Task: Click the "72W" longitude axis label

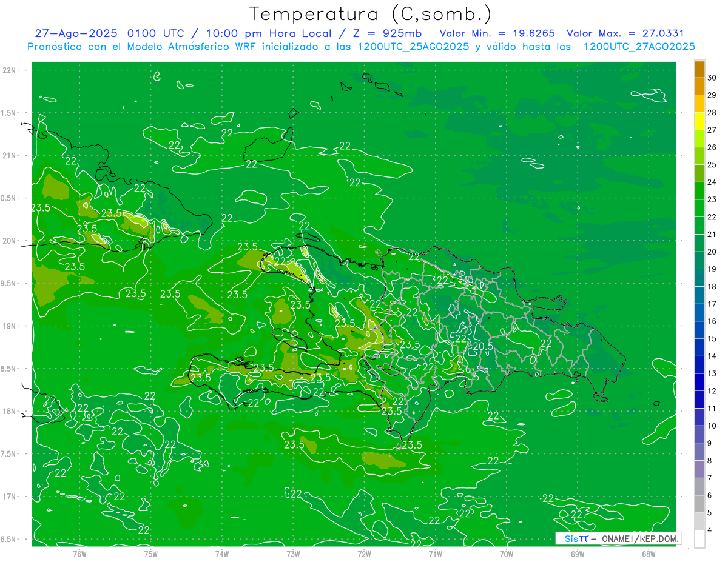Action: 364,554
